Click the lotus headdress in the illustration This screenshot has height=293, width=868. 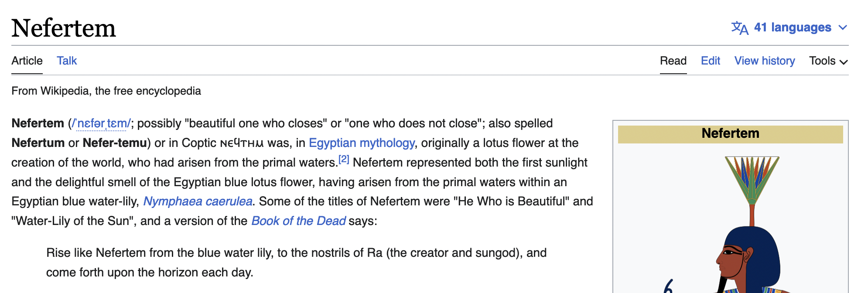point(752,179)
